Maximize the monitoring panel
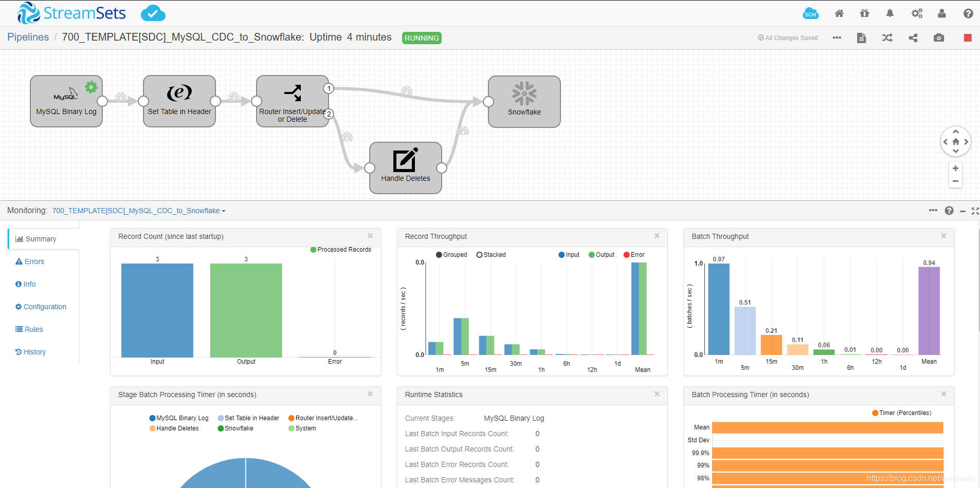 [975, 211]
